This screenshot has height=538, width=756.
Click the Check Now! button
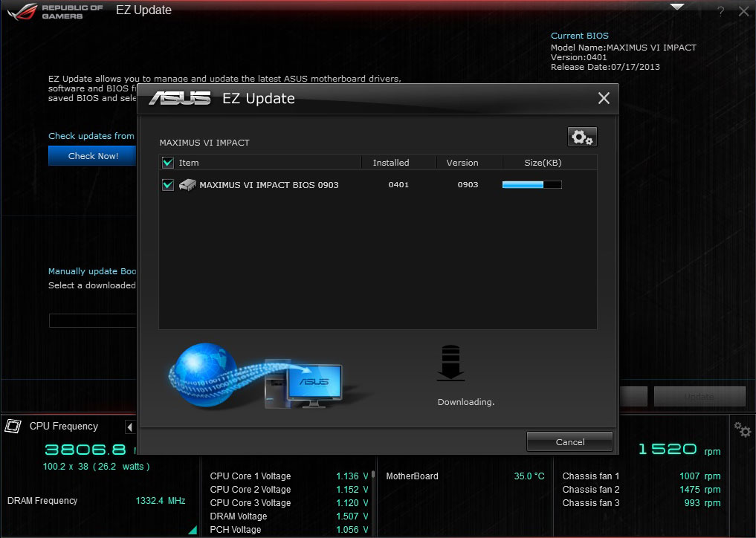pos(93,156)
